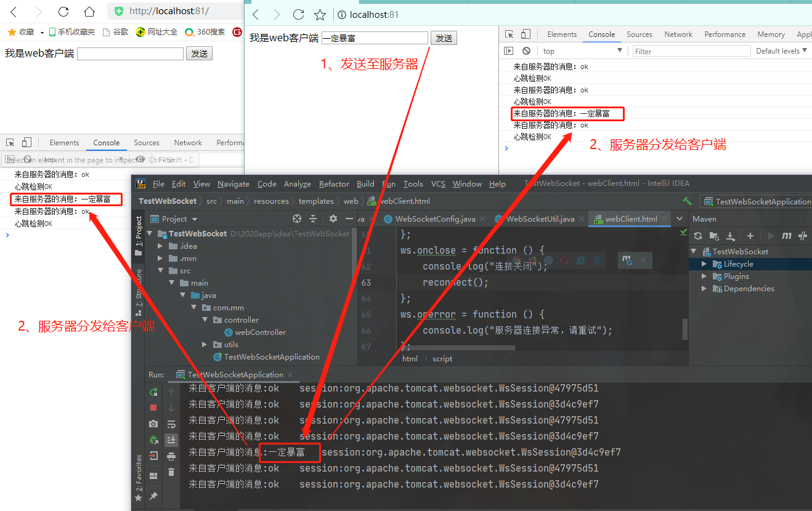Toggle scroll-to-end in Run console

[171, 440]
